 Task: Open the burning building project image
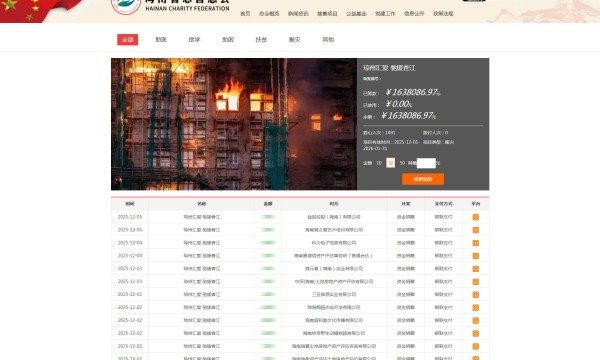click(x=234, y=124)
